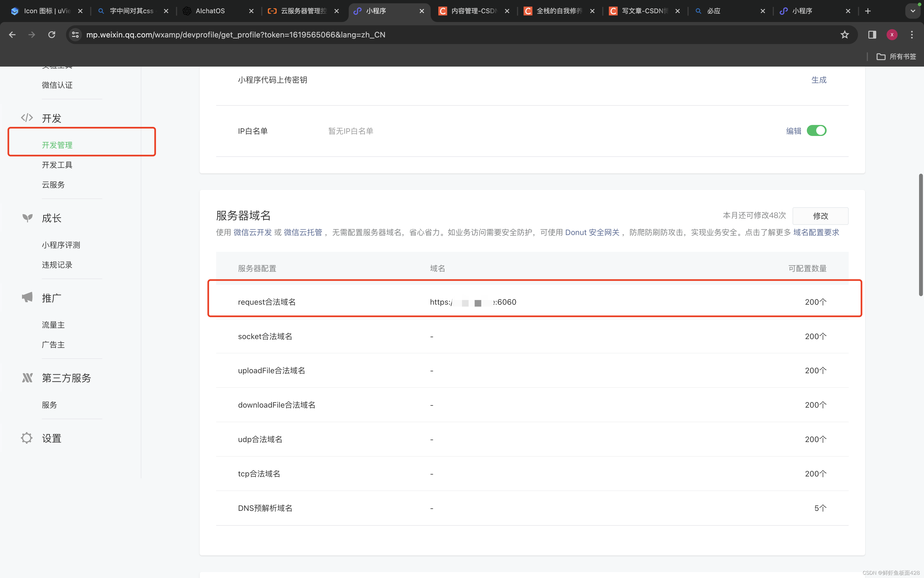Open 所有书签 bookmarks folder

coord(896,57)
